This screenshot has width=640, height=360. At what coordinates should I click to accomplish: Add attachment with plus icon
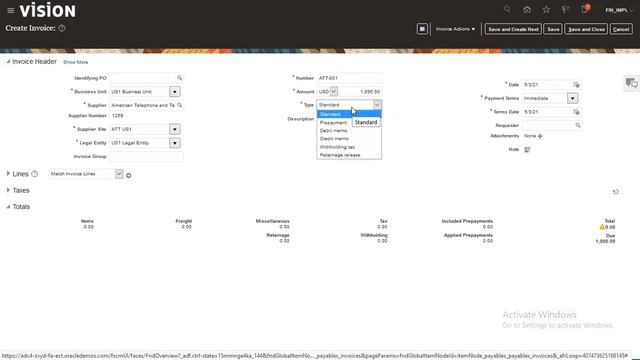540,136
